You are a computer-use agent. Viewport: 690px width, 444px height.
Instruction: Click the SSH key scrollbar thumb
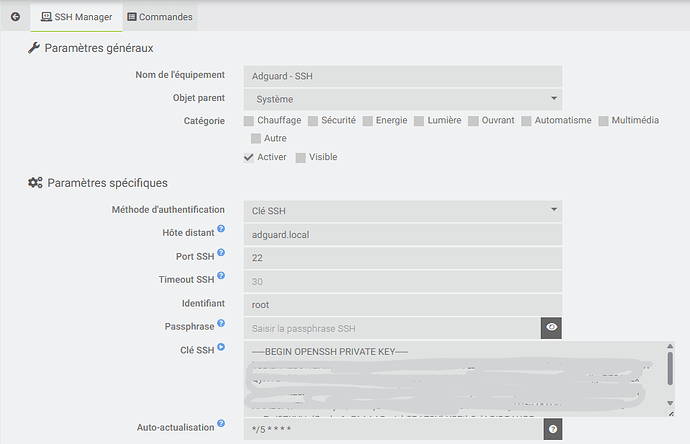[x=670, y=368]
